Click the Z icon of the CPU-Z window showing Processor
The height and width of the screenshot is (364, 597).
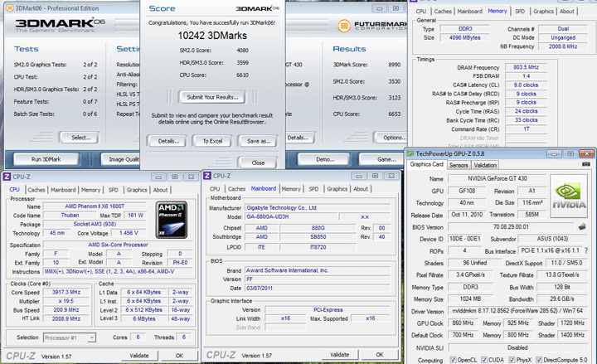[7, 177]
